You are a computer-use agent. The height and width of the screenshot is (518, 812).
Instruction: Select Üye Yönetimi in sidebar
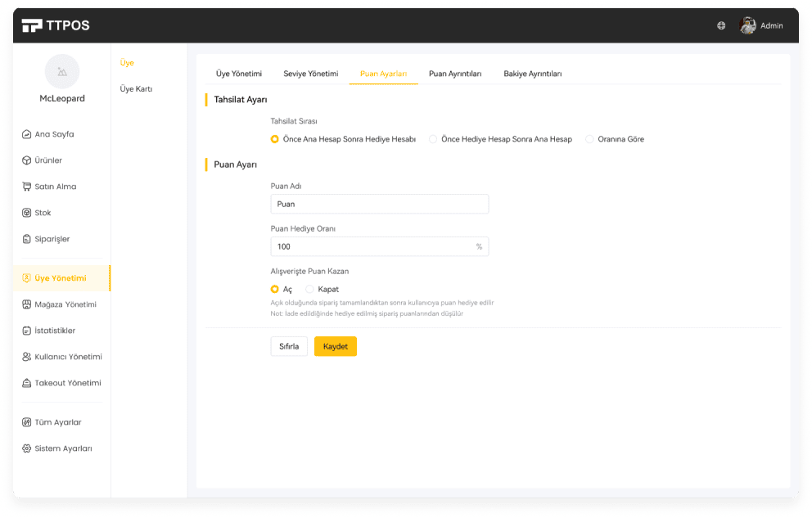click(61, 278)
